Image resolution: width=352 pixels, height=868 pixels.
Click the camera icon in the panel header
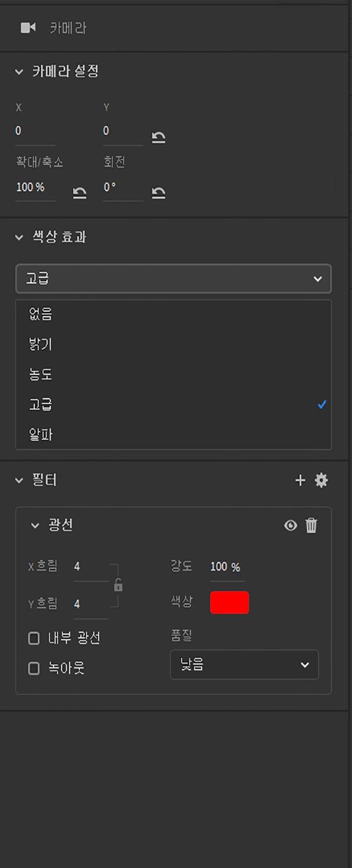[30, 27]
